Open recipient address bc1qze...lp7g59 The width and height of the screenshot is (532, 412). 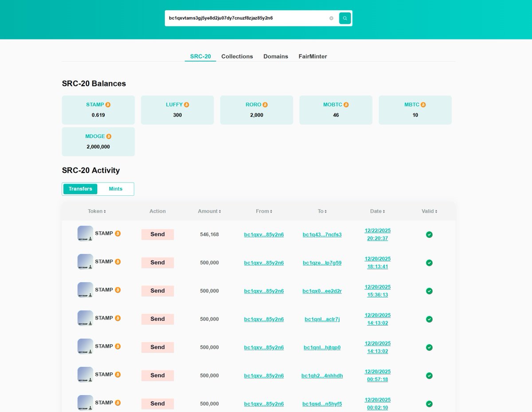pos(322,263)
